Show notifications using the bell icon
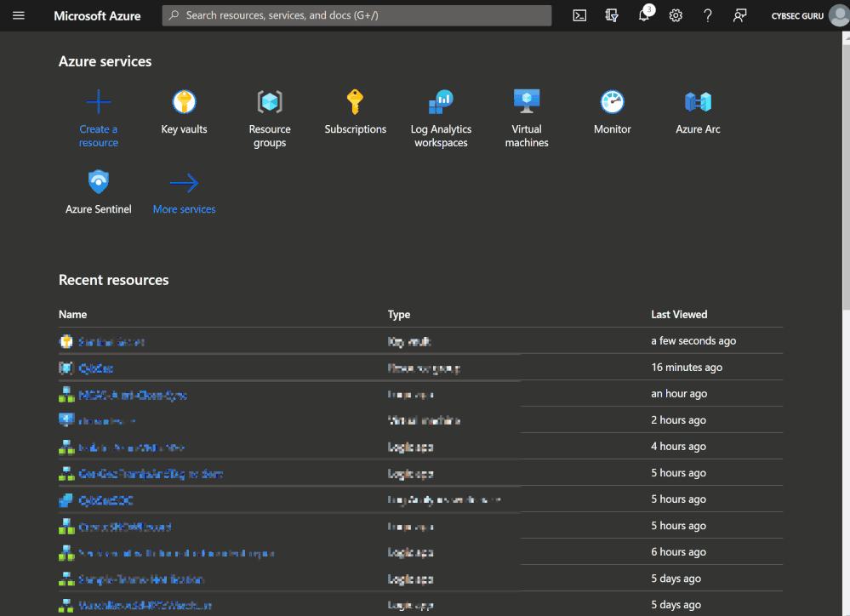 pos(644,15)
